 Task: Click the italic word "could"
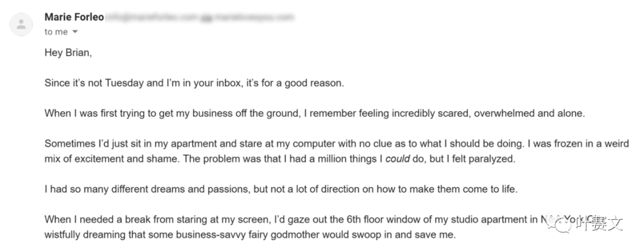click(398, 159)
